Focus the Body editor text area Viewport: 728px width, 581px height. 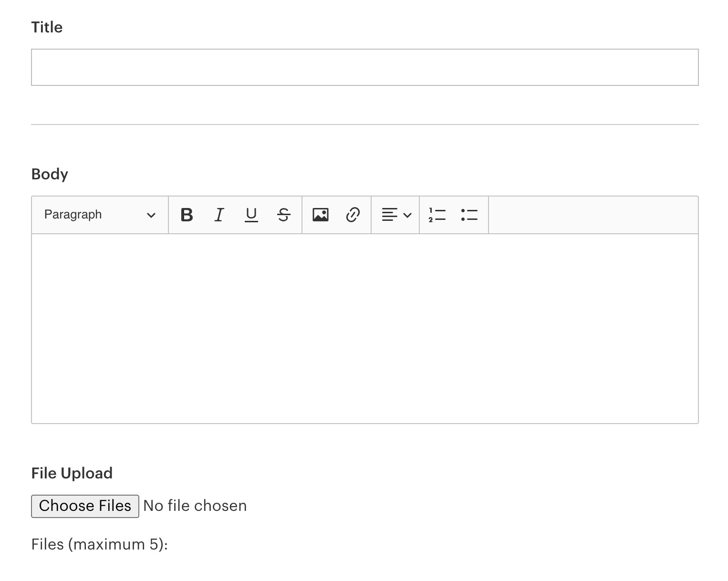tap(364, 328)
